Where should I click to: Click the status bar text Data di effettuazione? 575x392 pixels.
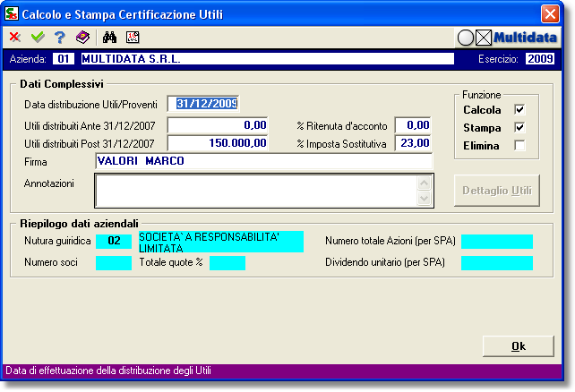tap(108, 371)
